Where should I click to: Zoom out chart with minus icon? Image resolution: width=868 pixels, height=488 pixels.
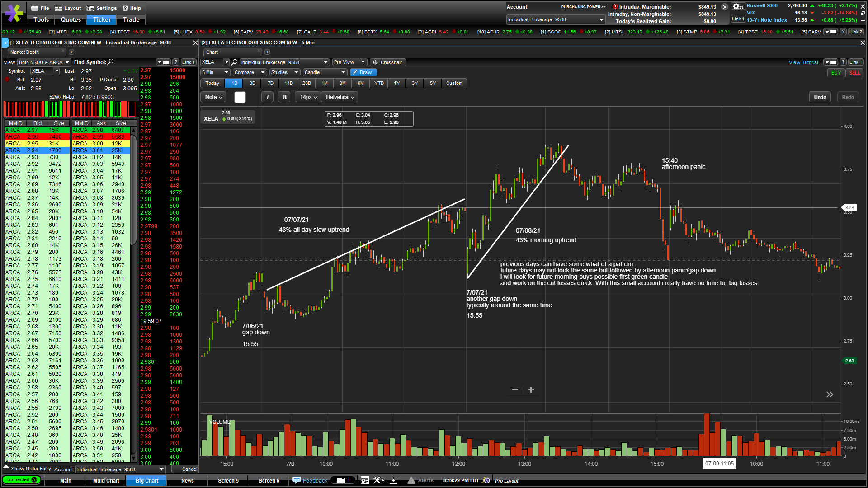[x=515, y=390]
